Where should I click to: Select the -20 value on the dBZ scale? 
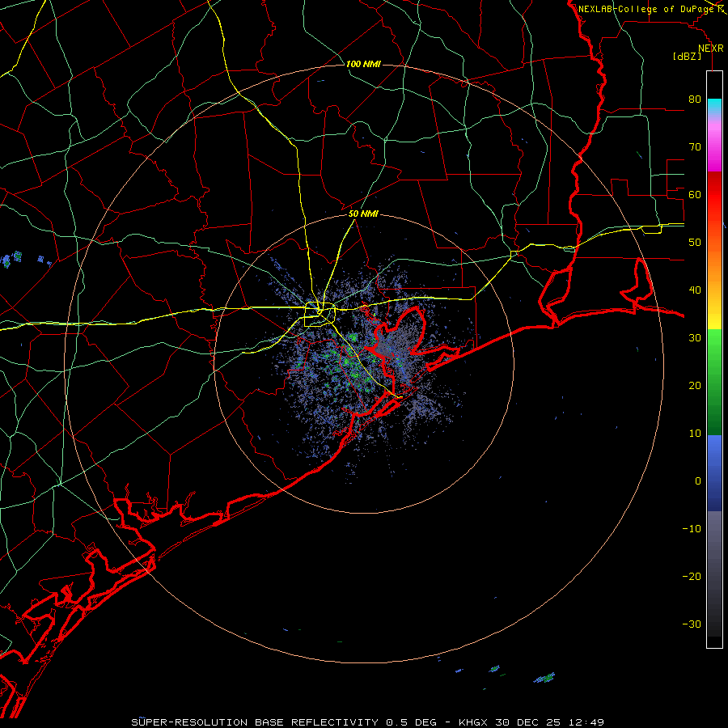tap(692, 577)
